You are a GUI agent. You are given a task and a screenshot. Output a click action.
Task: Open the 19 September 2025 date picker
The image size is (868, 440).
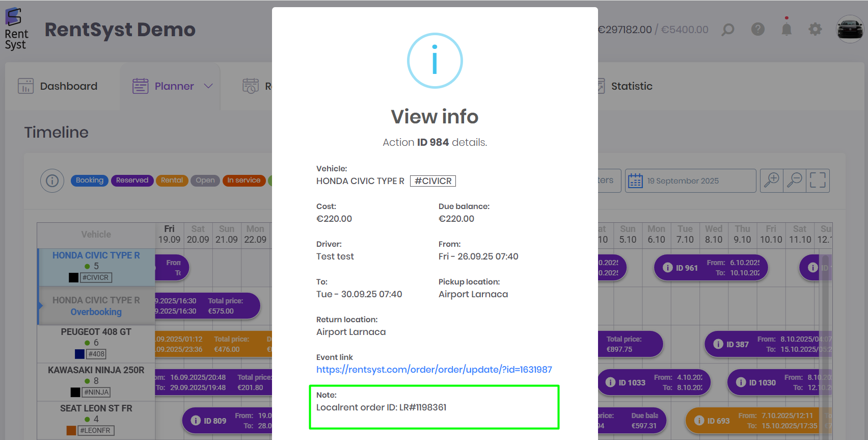point(690,181)
